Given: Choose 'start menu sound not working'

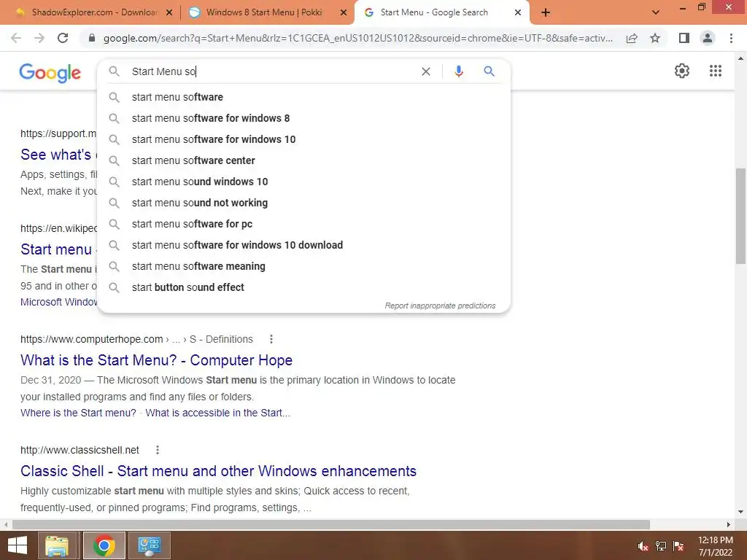Looking at the screenshot, I should (304, 203).
